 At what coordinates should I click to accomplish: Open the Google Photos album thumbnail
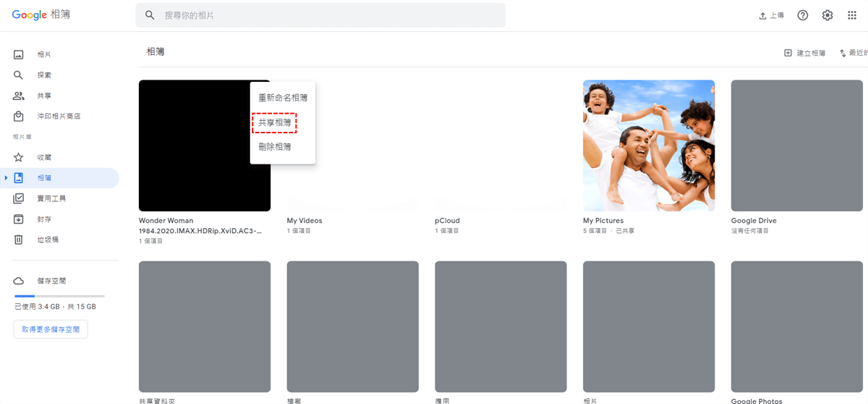coord(796,327)
